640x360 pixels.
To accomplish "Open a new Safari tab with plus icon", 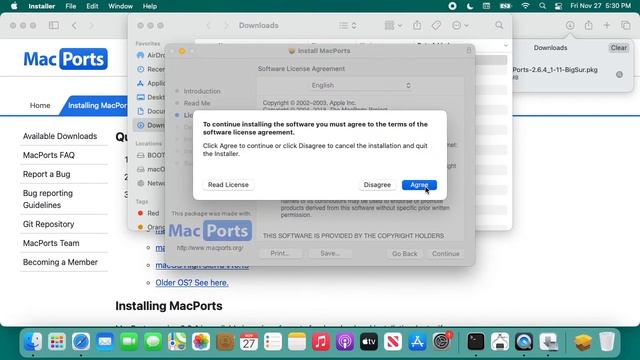I will (607, 25).
